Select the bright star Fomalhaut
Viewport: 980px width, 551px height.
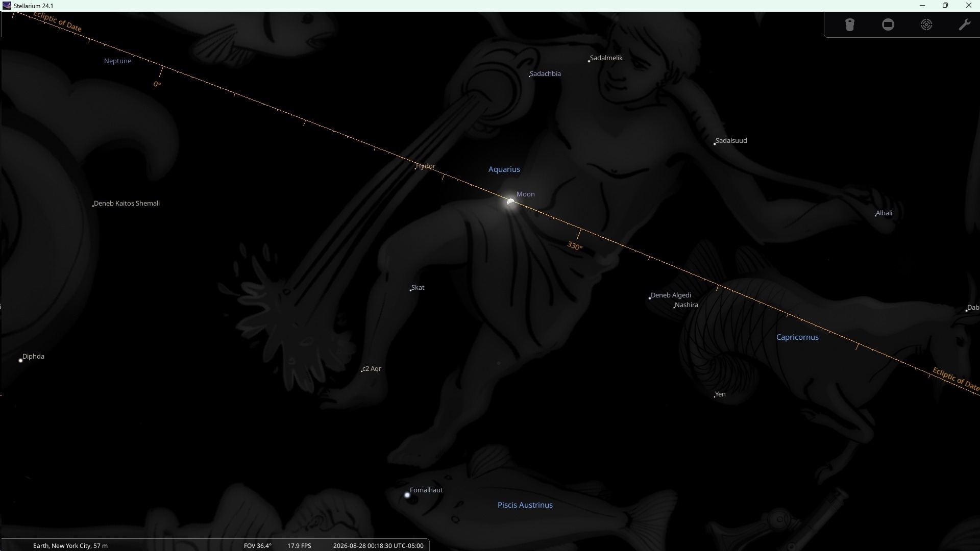coord(407,495)
